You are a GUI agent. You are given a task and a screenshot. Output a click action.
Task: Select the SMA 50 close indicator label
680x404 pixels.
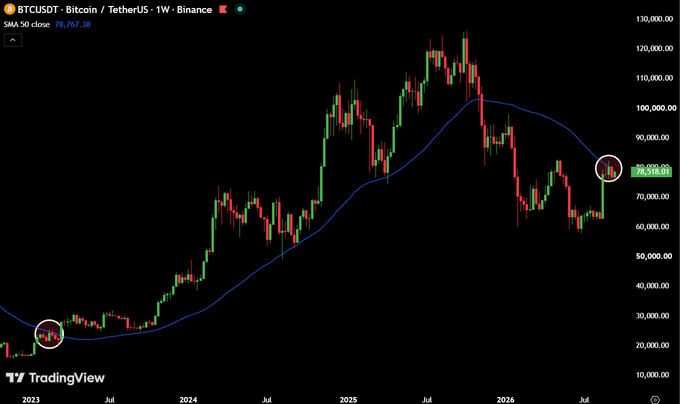click(27, 24)
